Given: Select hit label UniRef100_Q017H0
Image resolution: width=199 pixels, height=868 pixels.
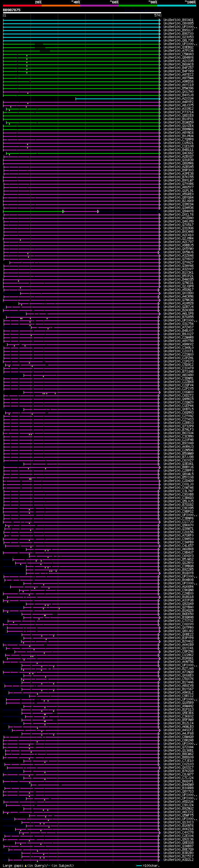Looking at the screenshot, I should [x=179, y=92].
